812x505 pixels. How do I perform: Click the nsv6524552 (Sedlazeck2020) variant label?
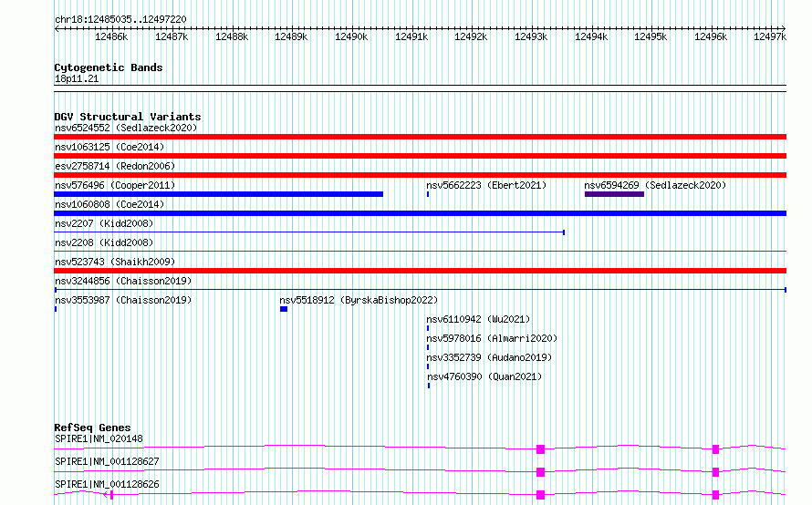click(x=126, y=128)
